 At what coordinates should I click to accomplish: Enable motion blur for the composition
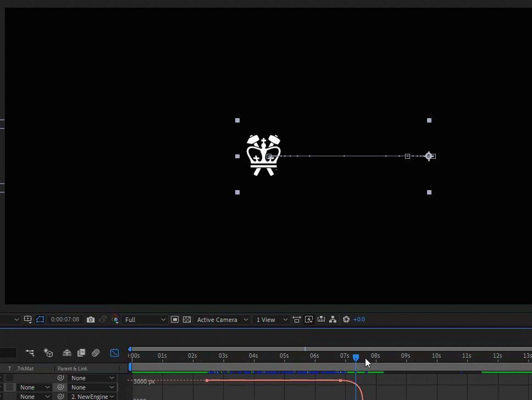pos(96,353)
